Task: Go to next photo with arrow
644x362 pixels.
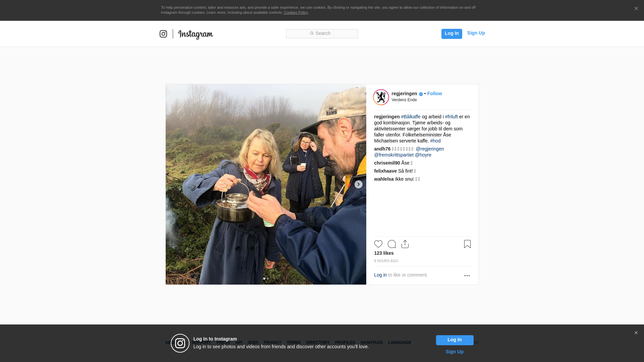Action: point(359,184)
